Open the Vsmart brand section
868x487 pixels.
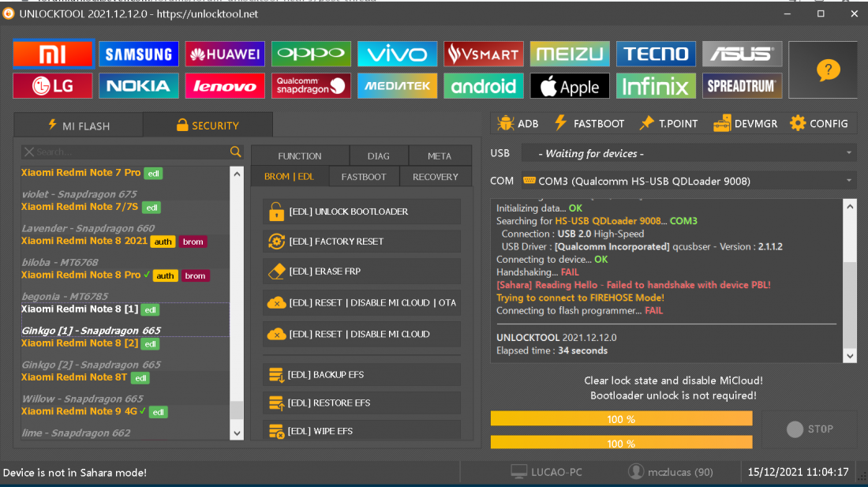(483, 54)
